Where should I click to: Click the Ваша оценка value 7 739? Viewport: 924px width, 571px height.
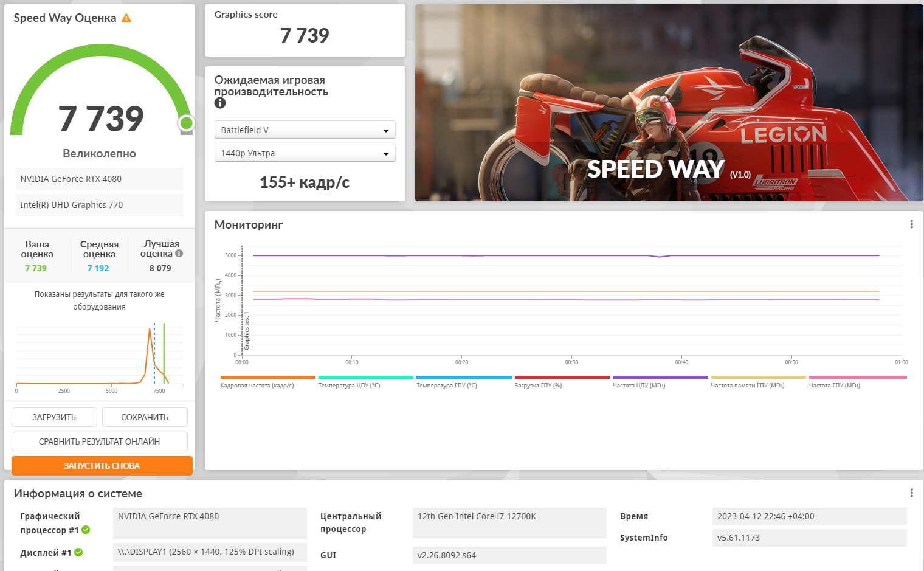tap(36, 268)
